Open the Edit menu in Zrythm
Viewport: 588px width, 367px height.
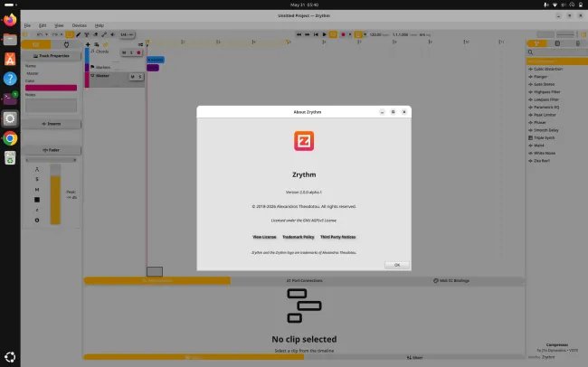(x=43, y=25)
